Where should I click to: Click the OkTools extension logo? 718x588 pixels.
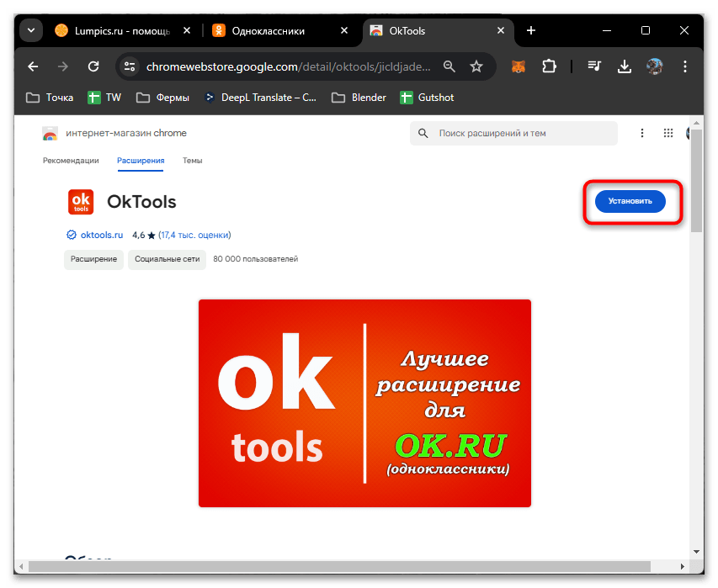[81, 202]
